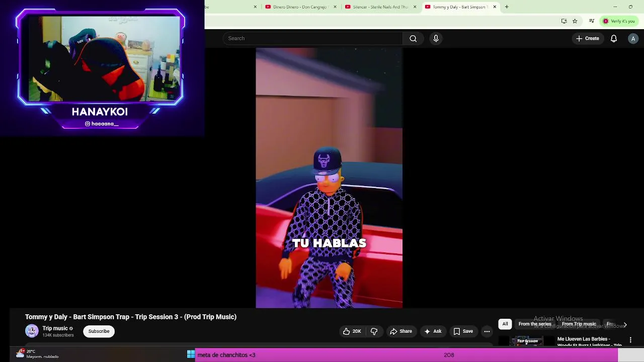Click the Create button

588,38
